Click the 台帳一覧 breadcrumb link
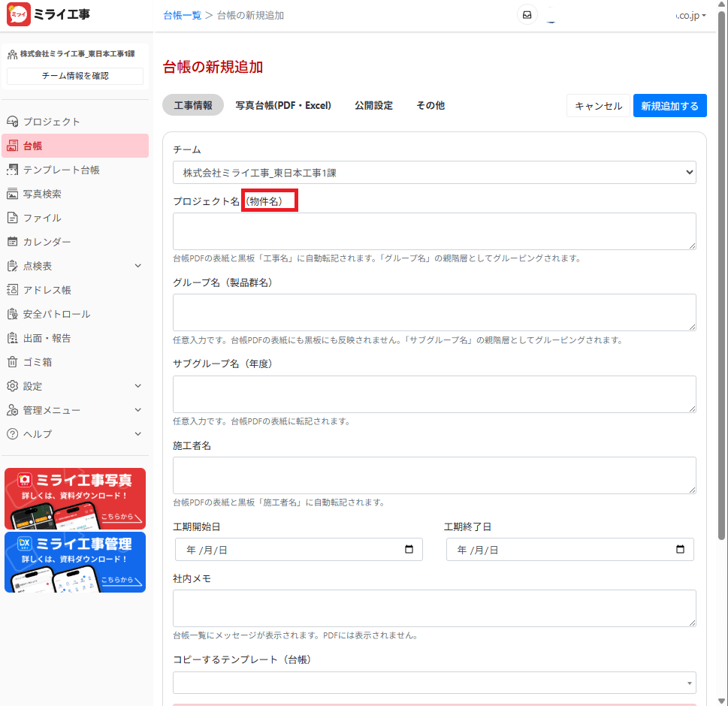 [x=182, y=15]
